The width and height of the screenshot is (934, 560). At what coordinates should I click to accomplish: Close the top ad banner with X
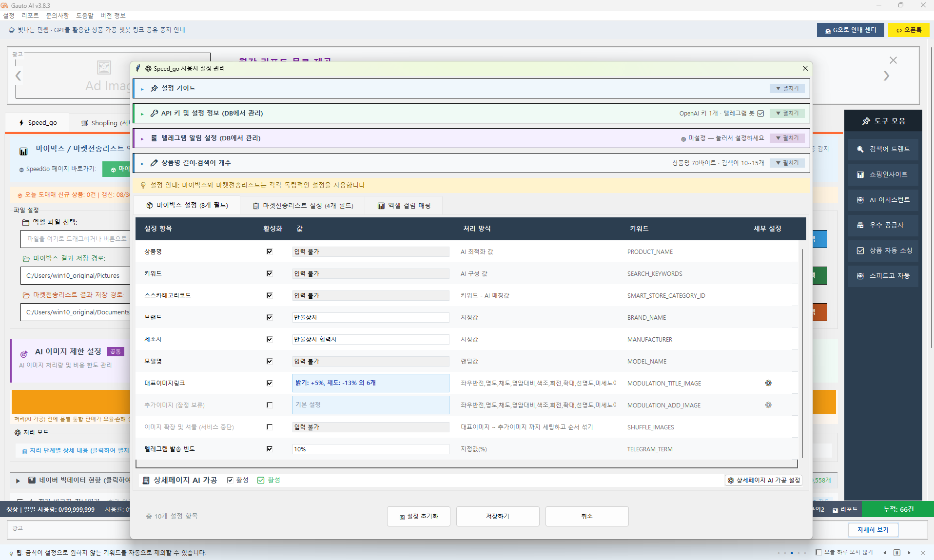[893, 60]
